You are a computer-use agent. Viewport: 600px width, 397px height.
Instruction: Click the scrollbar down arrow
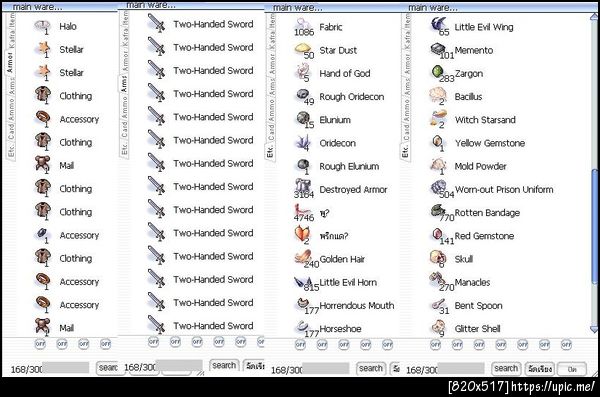click(x=594, y=330)
